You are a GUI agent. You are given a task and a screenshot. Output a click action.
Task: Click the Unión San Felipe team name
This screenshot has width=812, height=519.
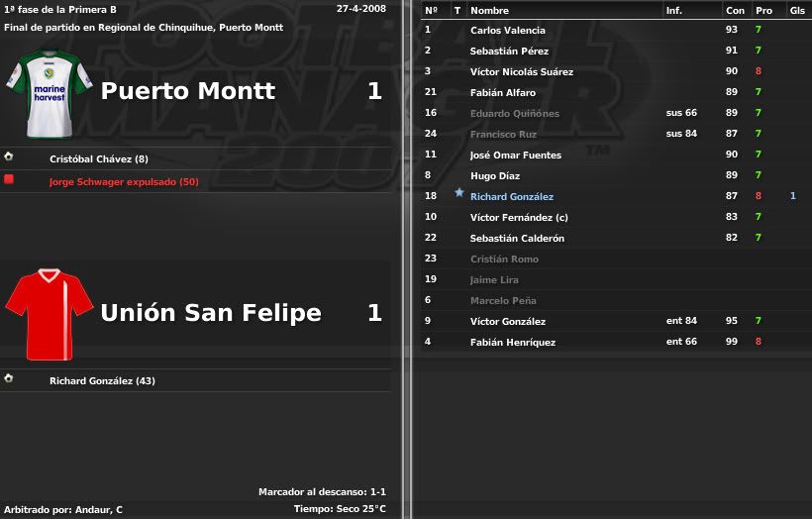tap(211, 313)
